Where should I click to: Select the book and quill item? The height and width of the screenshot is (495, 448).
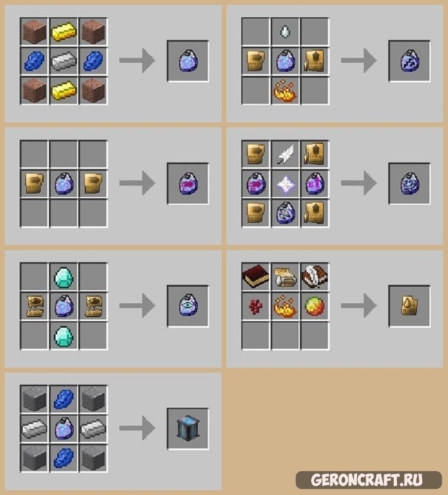(x=315, y=277)
